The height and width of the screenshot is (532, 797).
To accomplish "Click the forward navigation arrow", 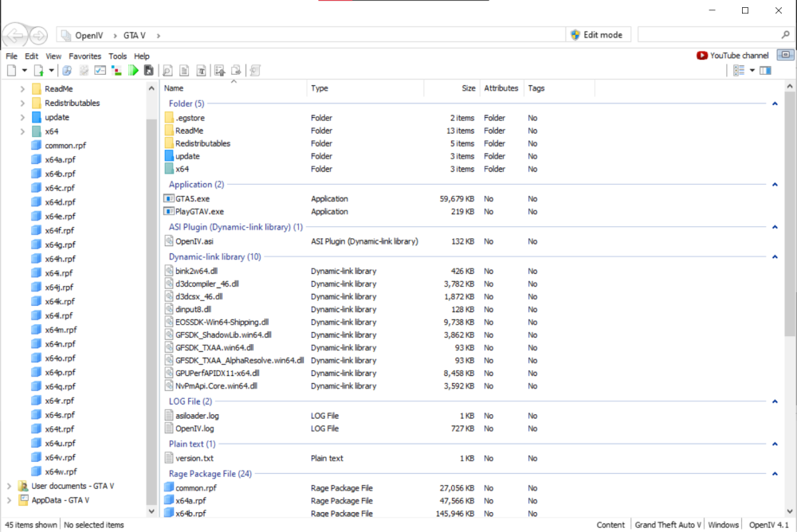I will 38,35.
